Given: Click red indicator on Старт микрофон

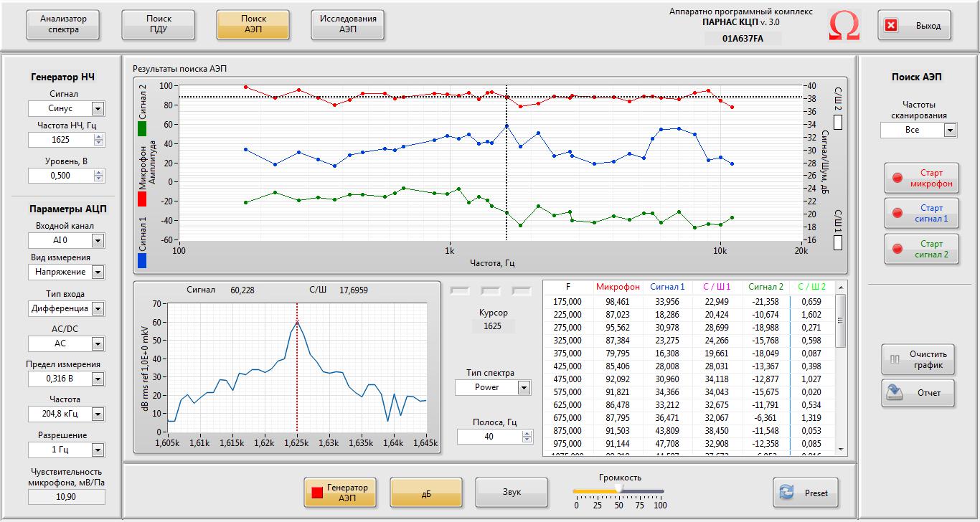Looking at the screenshot, I should pyautogui.click(x=897, y=178).
